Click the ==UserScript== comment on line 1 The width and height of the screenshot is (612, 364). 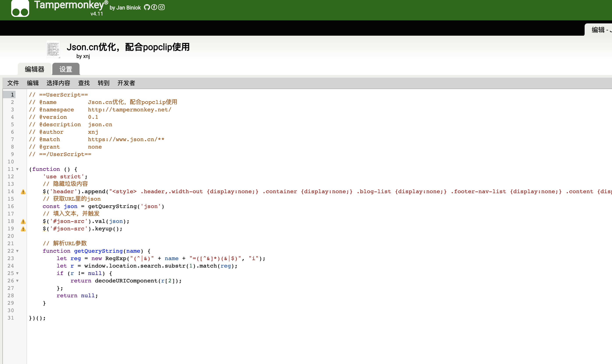point(58,95)
